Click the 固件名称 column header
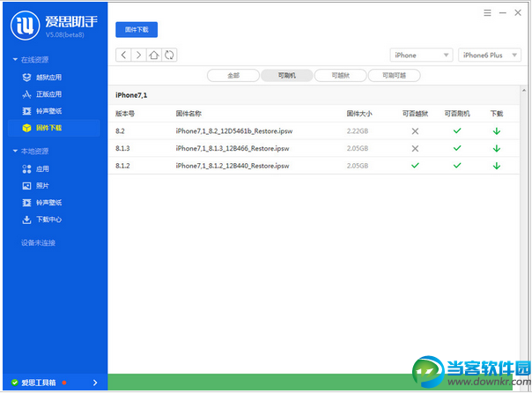Screen dimensions: 532x394 tap(188, 114)
